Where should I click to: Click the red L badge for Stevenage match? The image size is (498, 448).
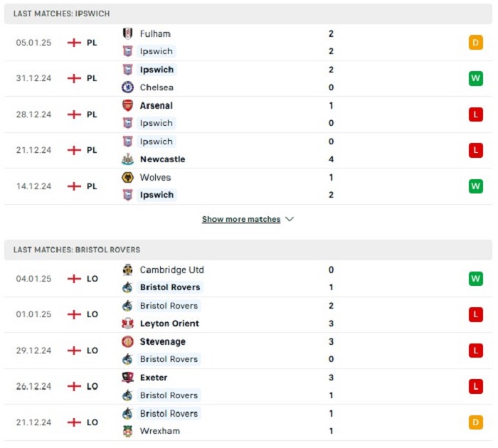(475, 351)
